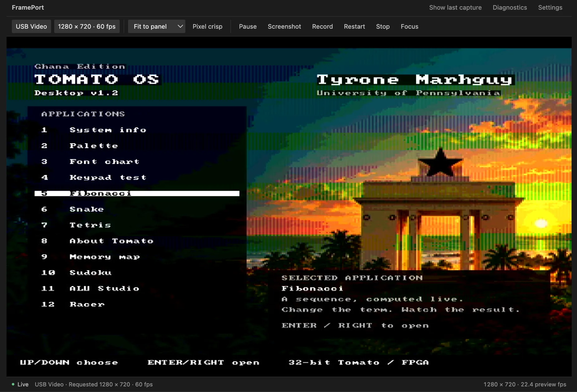The height and width of the screenshot is (392, 577).
Task: Click the Ghana Edition label
Action: (80, 66)
